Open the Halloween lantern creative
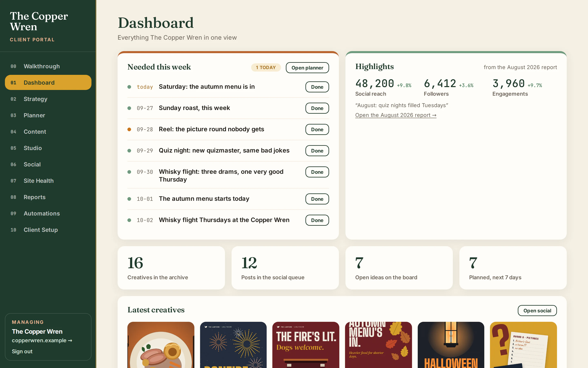The height and width of the screenshot is (368, 588). click(x=451, y=345)
